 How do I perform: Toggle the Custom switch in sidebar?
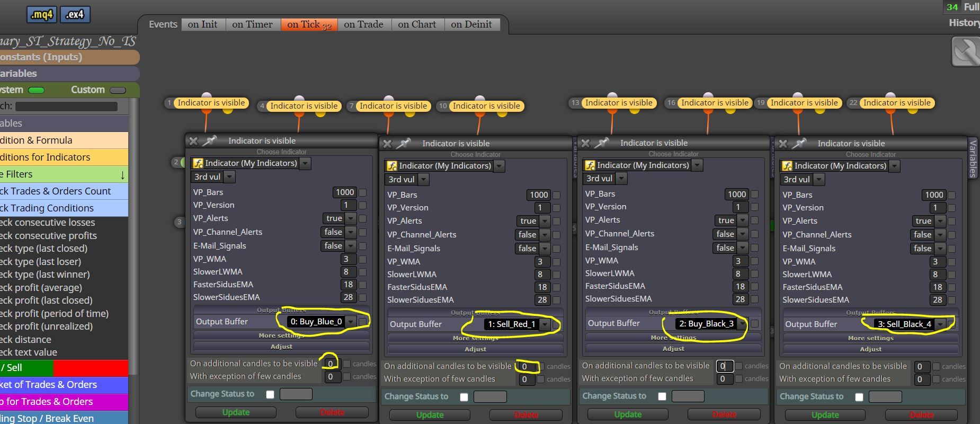pyautogui.click(x=118, y=90)
